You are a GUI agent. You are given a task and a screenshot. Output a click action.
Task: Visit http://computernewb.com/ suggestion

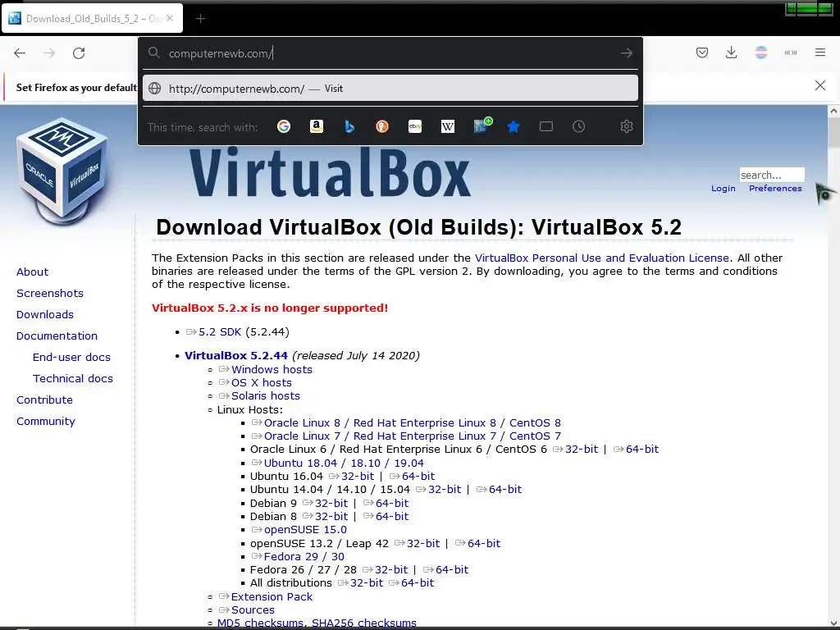click(390, 89)
